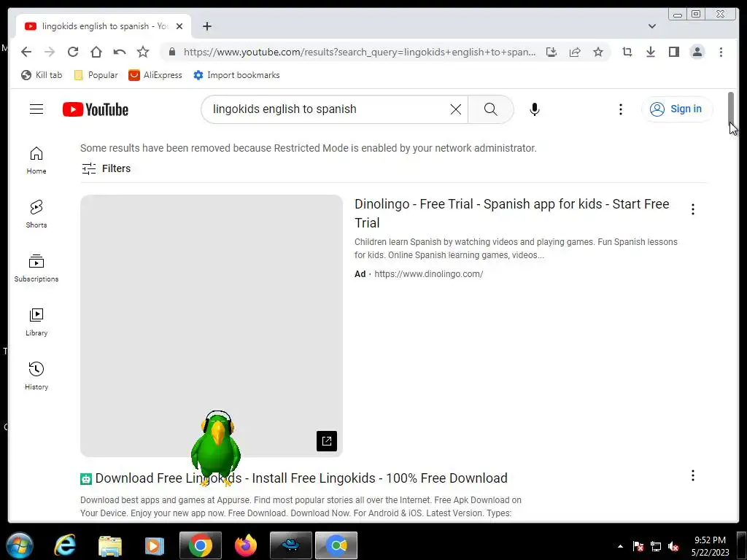The width and height of the screenshot is (747, 560).
Task: Open the tab search dropdown chevron
Action: pyautogui.click(x=652, y=26)
